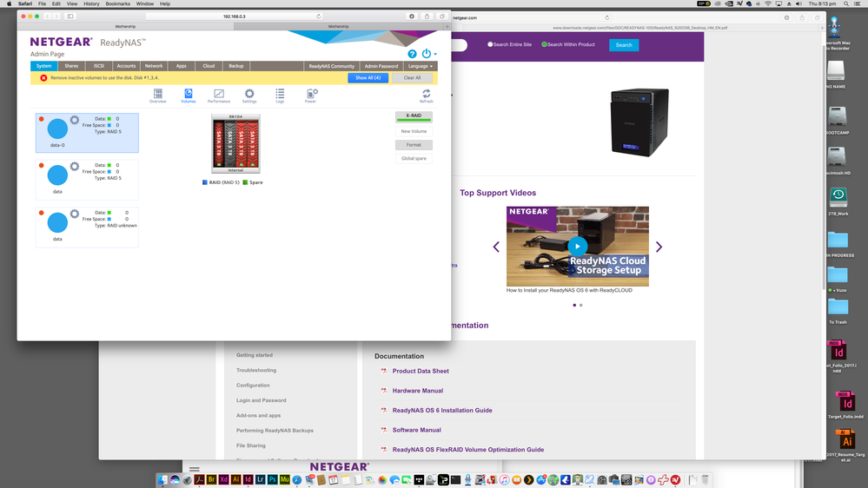Open Finder from the Dock
This screenshot has height=488, width=868.
pyautogui.click(x=162, y=479)
